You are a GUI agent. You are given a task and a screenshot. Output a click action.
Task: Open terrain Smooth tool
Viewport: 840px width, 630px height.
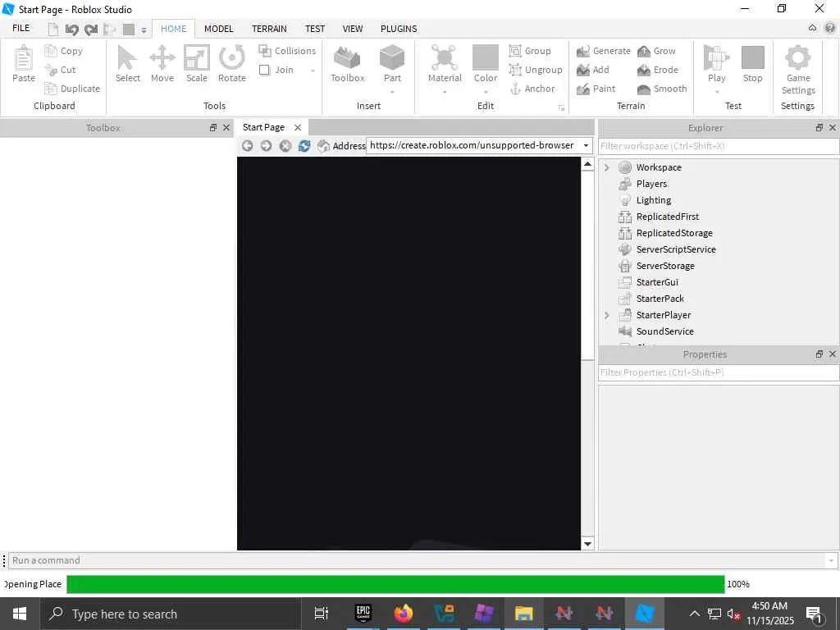662,89
